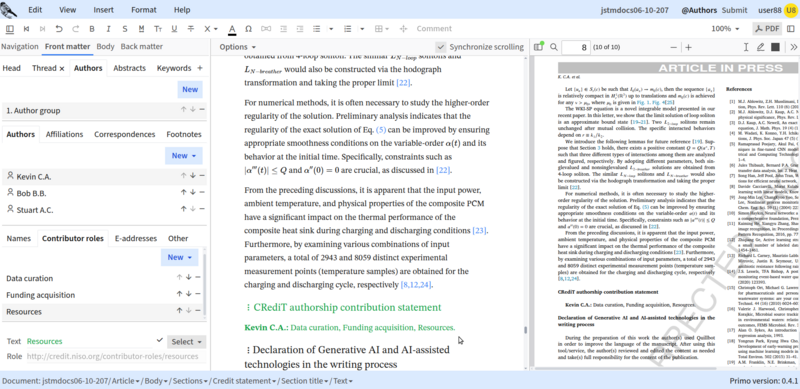Apply strikethrough formatting icon
This screenshot has height=389, width=800.
pyautogui.click(x=191, y=29)
